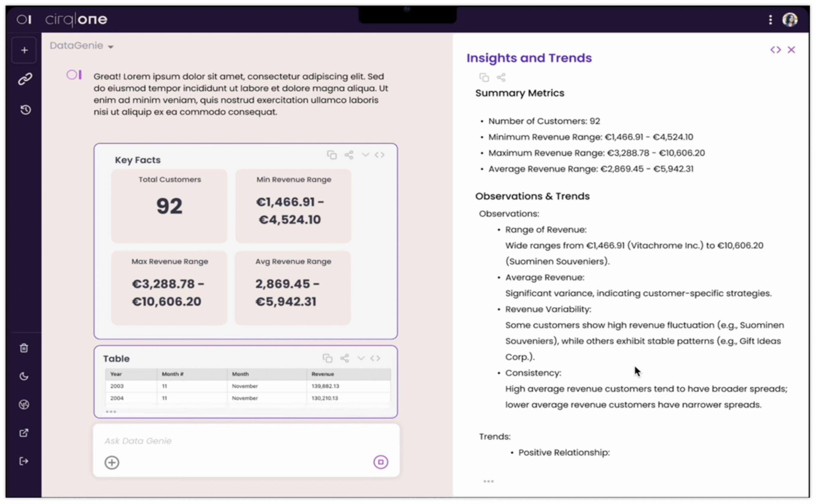
Task: Open the three-dot menu in header
Action: (770, 20)
